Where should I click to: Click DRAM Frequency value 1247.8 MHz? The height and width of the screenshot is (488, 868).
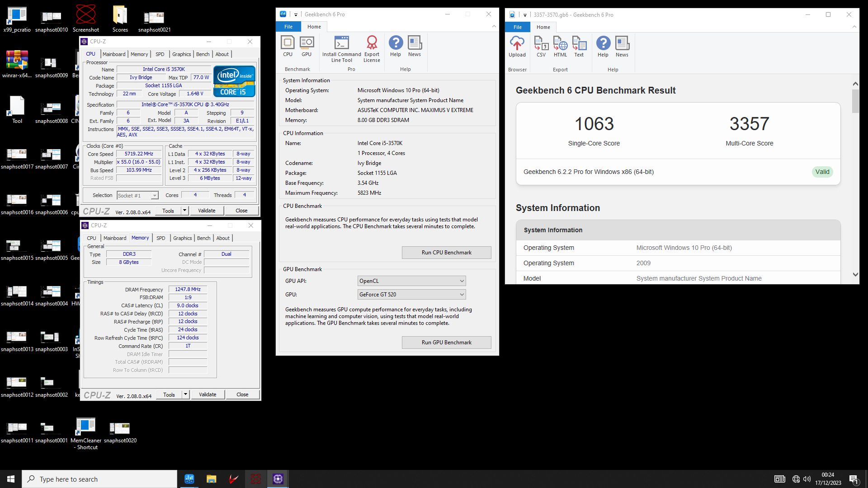coord(188,290)
